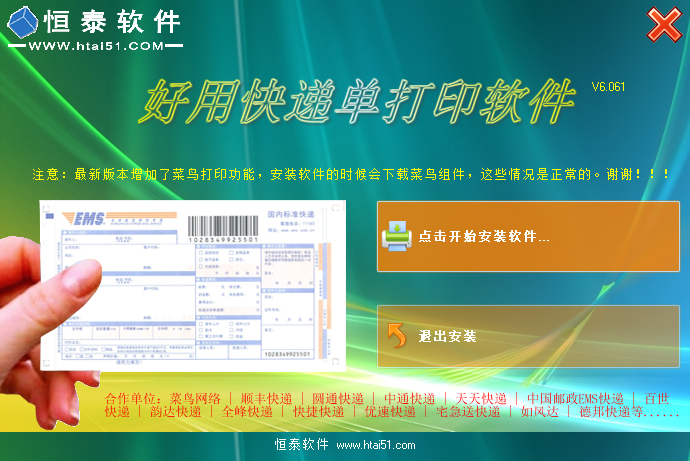Click the orange start-install button 点击开始安装软件
Viewport: 690px width, 461px height.
528,237
